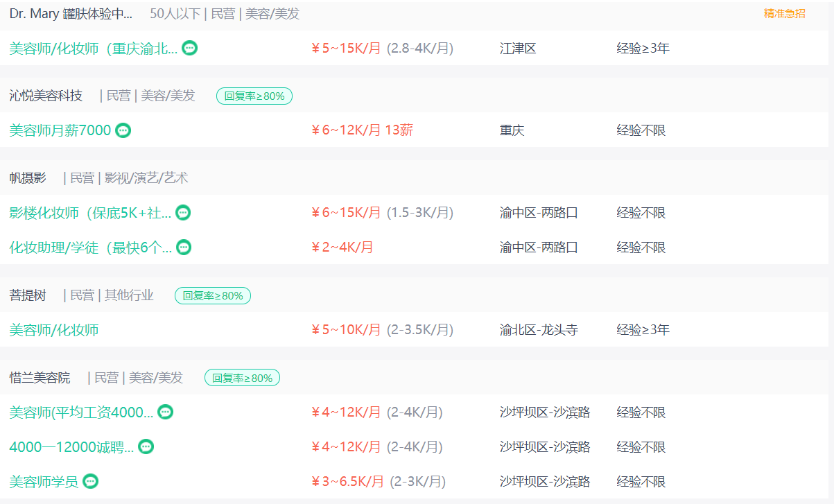Click 回复率≥80% badge next to 沁悦美容科技
The width and height of the screenshot is (834, 504).
click(254, 96)
